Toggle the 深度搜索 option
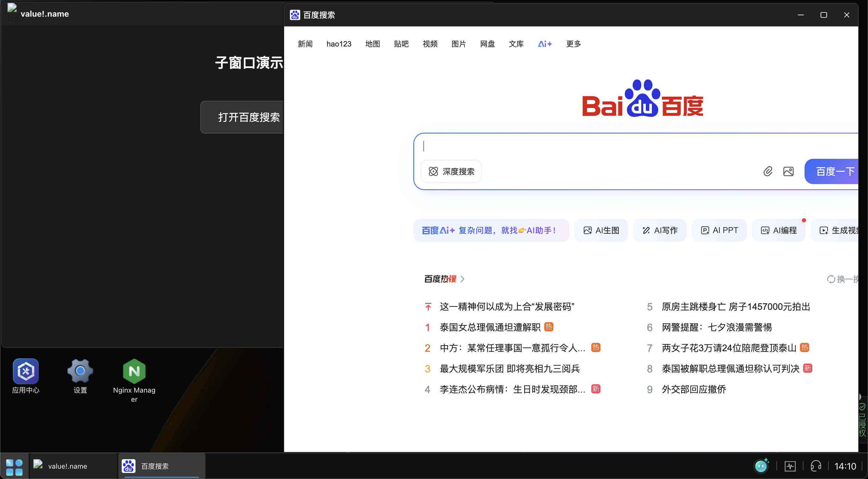 451,171
